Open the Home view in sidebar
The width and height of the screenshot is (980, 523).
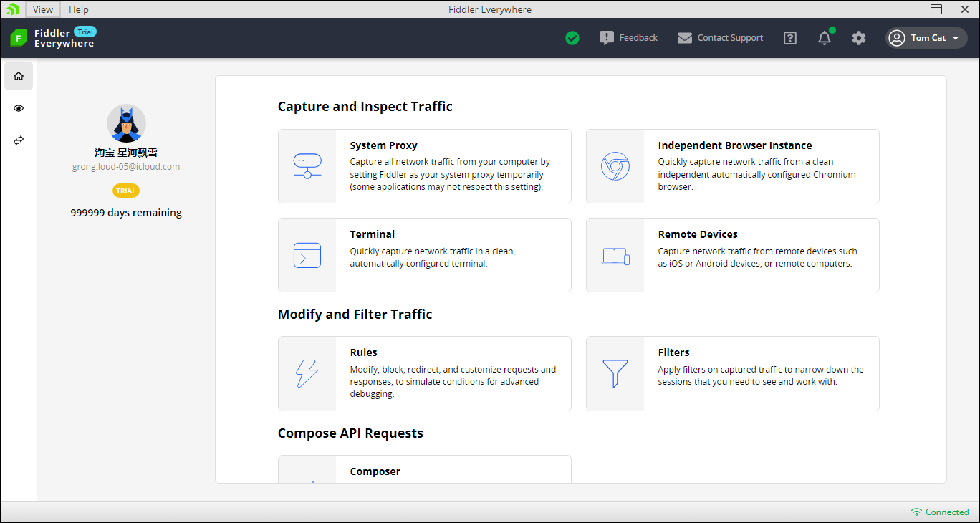19,76
